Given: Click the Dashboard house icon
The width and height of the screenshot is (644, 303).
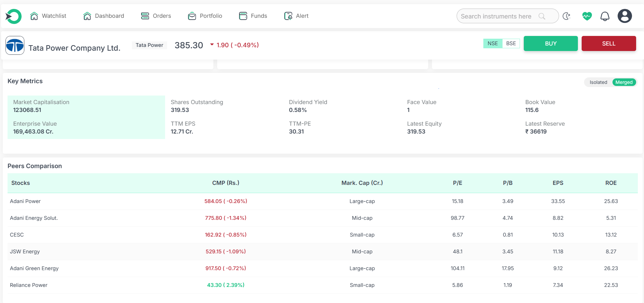Looking at the screenshot, I should (87, 16).
